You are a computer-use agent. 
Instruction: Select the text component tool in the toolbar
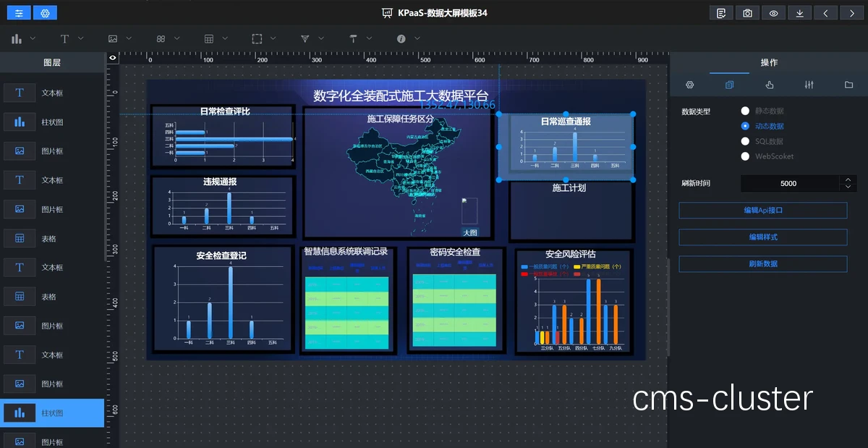pos(64,38)
